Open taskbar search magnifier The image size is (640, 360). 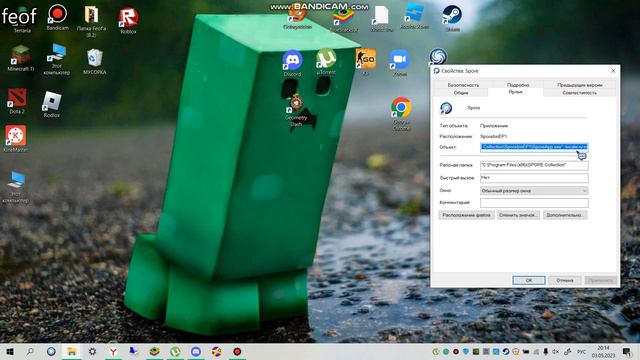coord(30,351)
